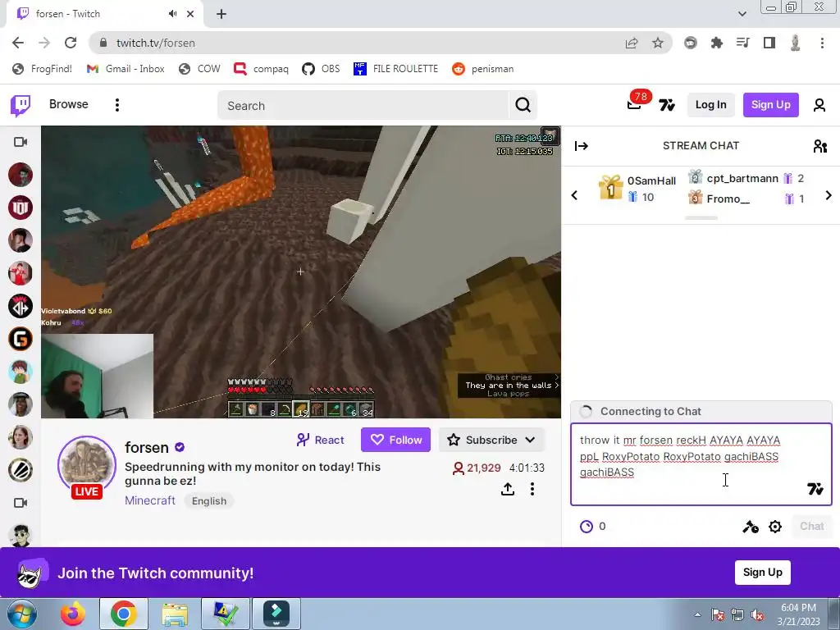
Task: Open the red 101 logo channel in sidebar
Action: [x=21, y=208]
